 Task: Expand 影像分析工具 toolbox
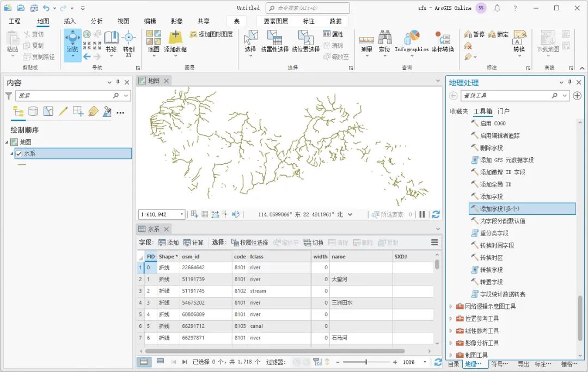tap(451, 343)
